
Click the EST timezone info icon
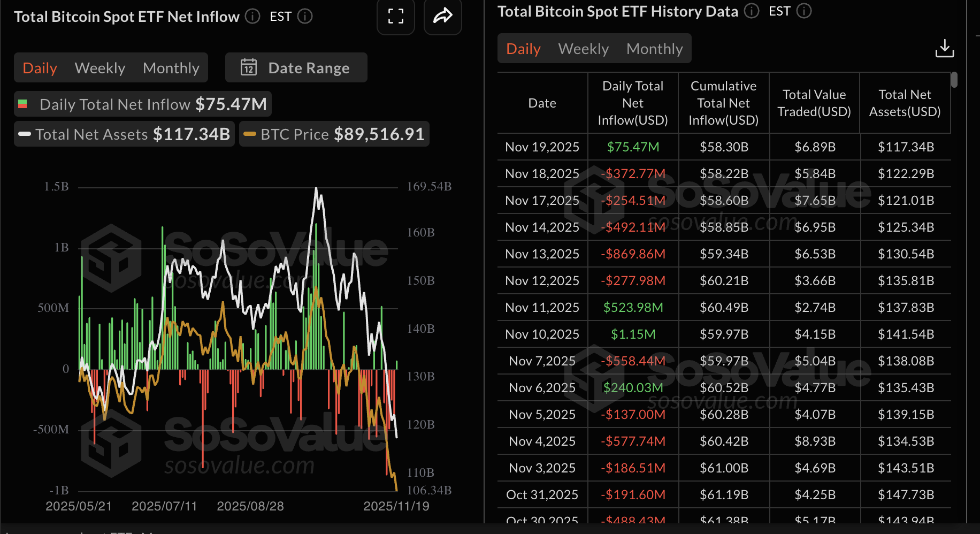point(305,16)
